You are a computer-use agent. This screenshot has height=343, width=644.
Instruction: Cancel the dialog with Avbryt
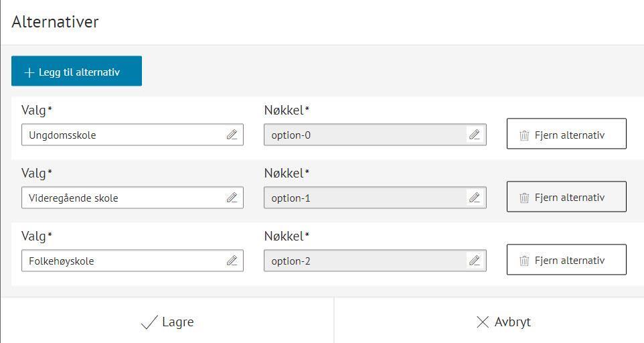click(x=503, y=322)
